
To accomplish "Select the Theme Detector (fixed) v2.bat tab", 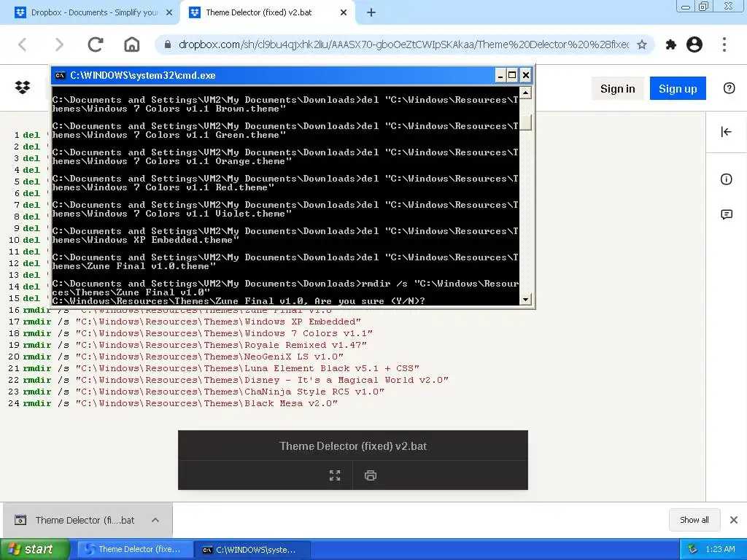I will (267, 13).
